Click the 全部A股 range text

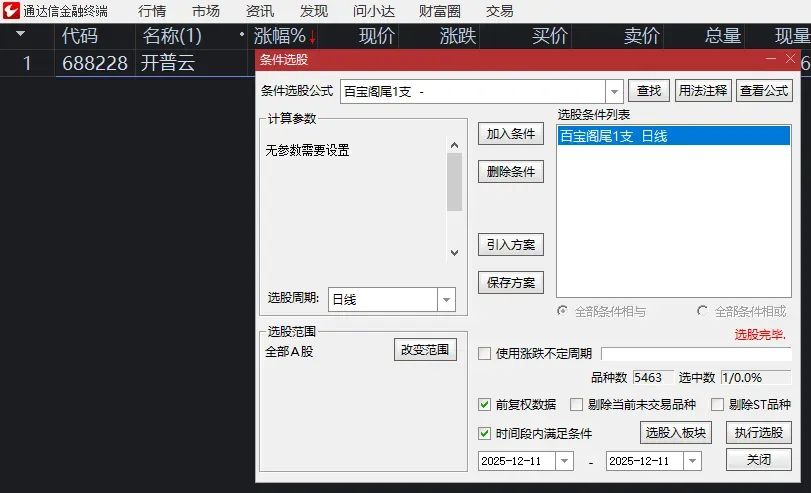click(x=289, y=352)
